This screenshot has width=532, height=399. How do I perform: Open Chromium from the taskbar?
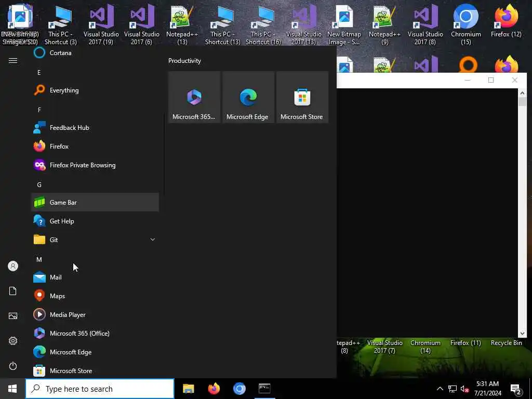pos(239,389)
